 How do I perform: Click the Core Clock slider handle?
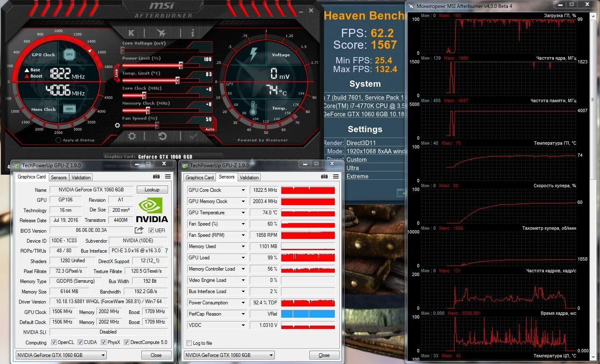[144, 95]
